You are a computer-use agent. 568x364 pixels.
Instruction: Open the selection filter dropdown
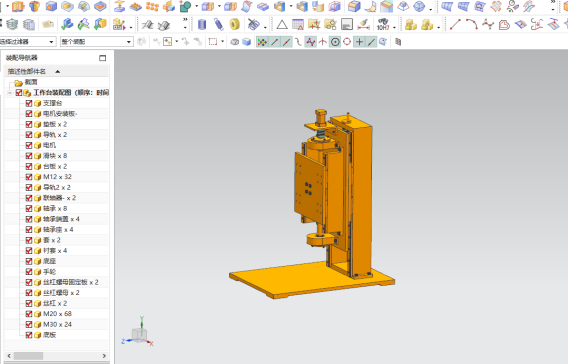[51, 42]
